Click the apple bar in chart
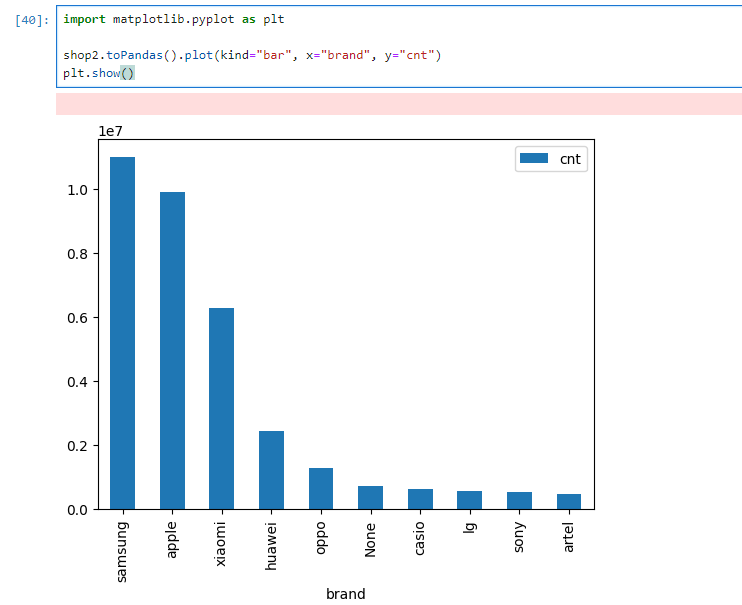 point(172,351)
